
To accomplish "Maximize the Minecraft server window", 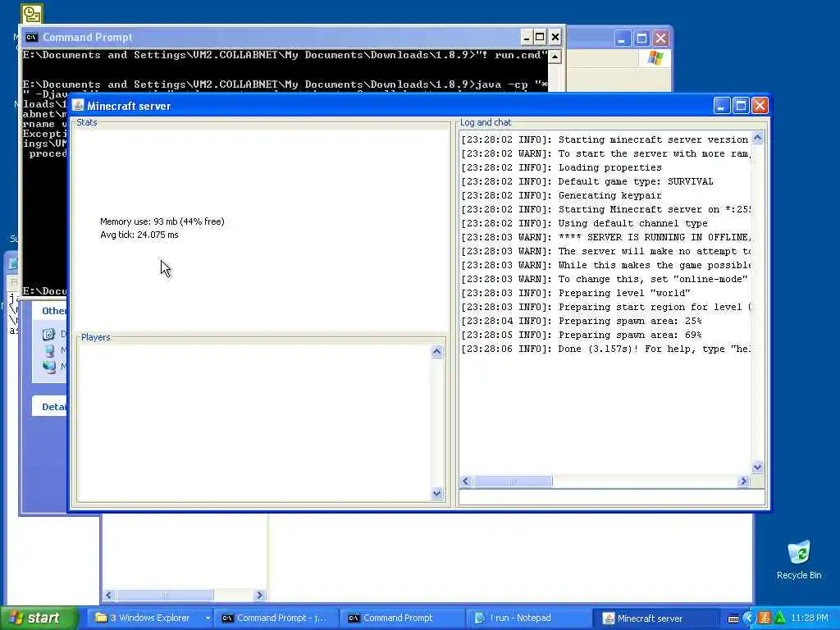I will (x=741, y=106).
